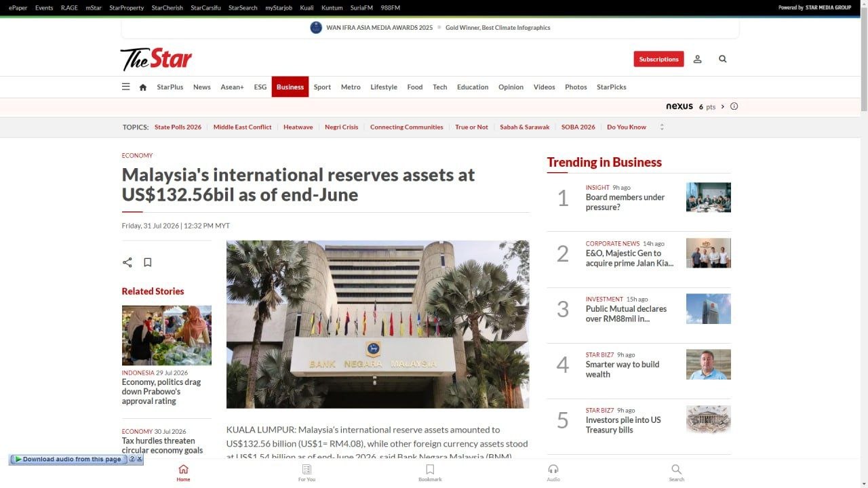Open the Lifestyle section

[384, 87]
